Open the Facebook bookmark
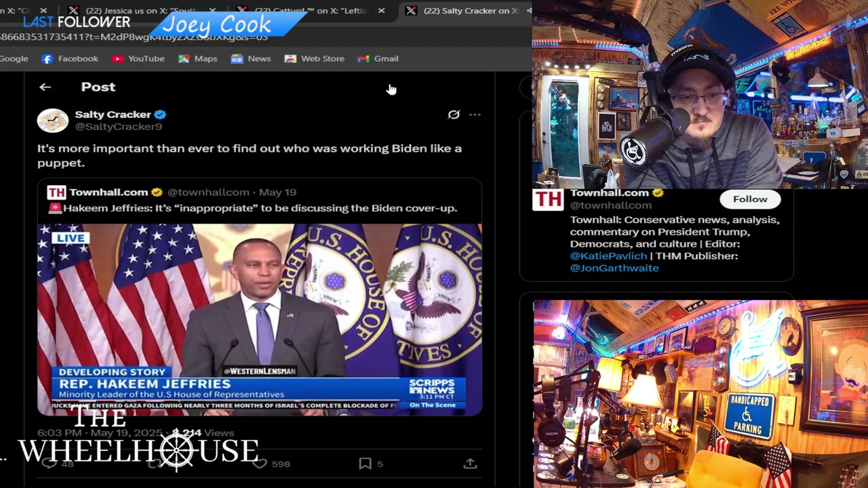Viewport: 868px width, 488px height. click(70, 58)
